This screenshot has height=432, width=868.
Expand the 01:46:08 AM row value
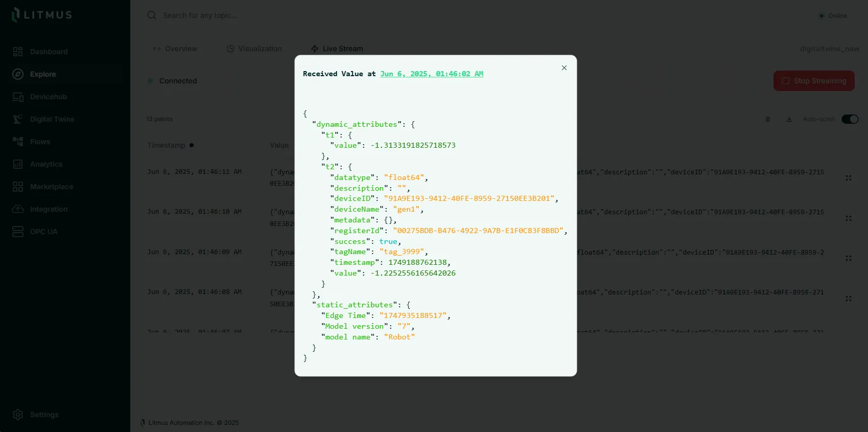(x=849, y=299)
